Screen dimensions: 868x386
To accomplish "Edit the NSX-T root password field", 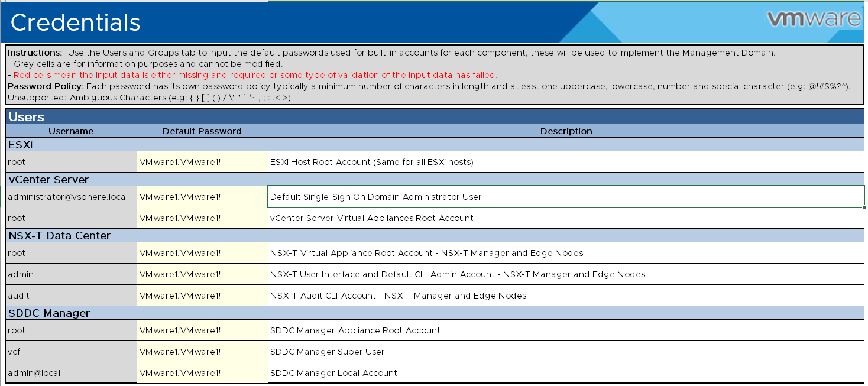I will click(202, 253).
